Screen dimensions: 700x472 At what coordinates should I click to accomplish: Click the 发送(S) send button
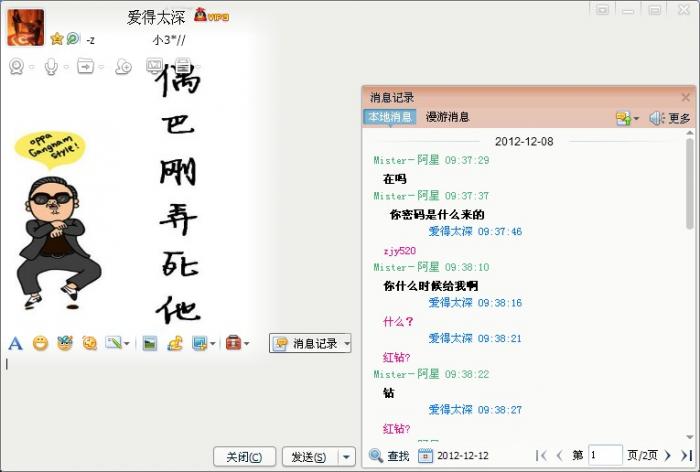pyautogui.click(x=310, y=457)
